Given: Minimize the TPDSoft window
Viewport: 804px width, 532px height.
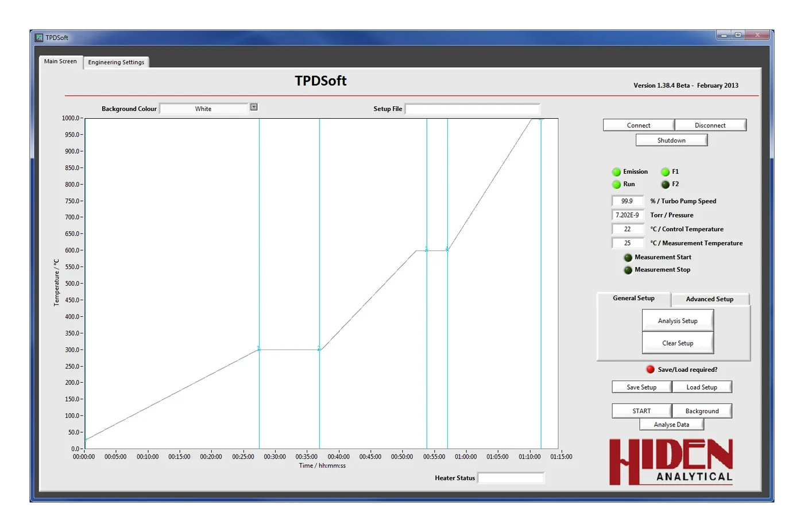Looking at the screenshot, I should (724, 36).
